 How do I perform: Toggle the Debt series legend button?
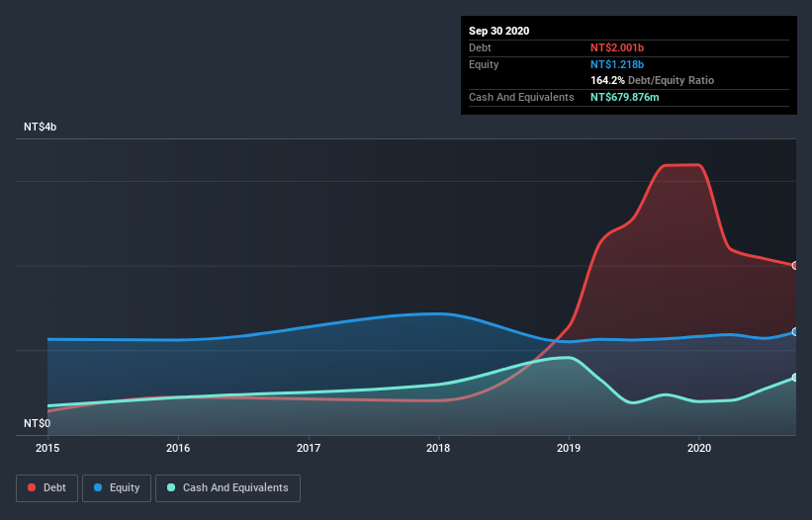pos(46,488)
